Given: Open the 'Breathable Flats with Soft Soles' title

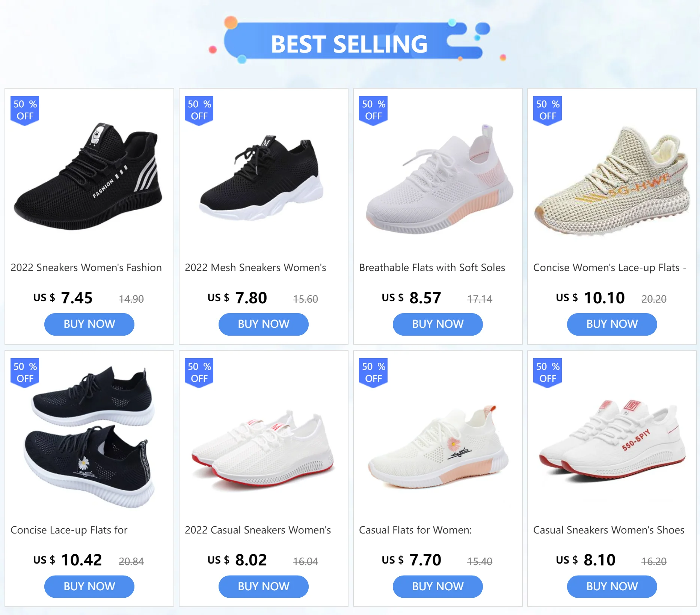Looking at the screenshot, I should pyautogui.click(x=432, y=268).
